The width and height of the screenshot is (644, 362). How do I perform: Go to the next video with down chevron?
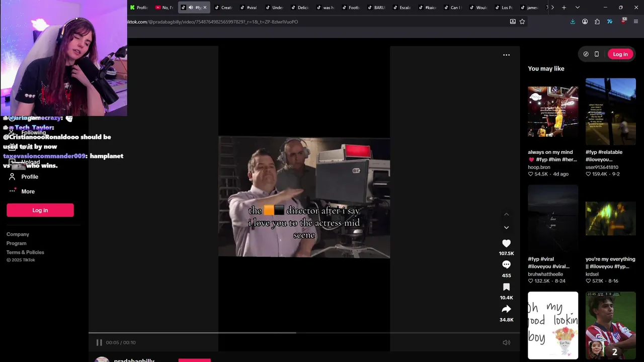pos(506,227)
